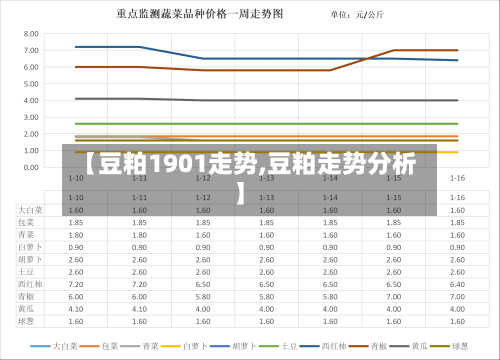Click the 5.80 cell under 1-13 in 青椒 row
Viewport: 500px width, 360px height.
267,297
